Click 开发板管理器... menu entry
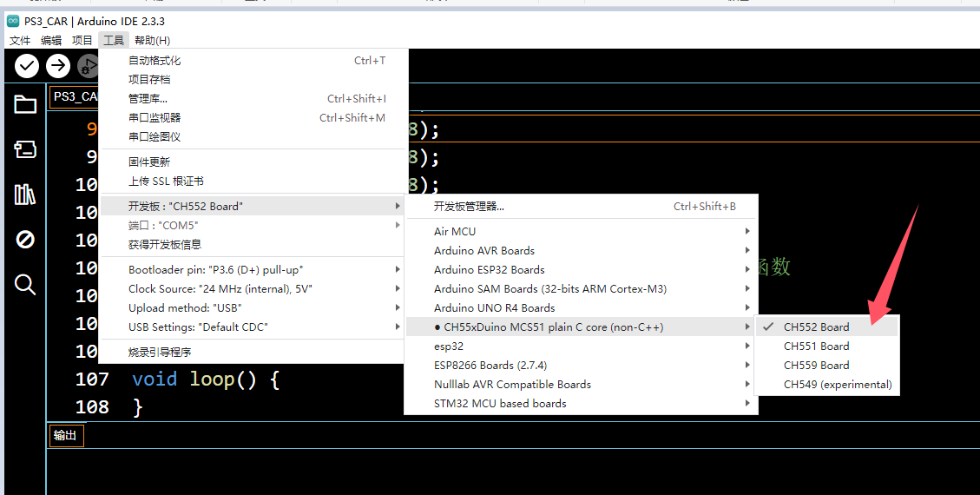Image resolution: width=980 pixels, height=495 pixels. tap(469, 207)
